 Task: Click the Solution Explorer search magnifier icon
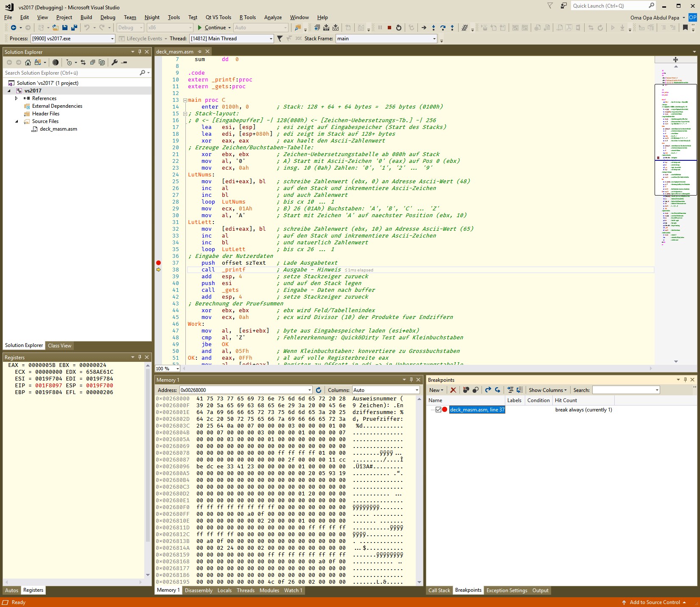coord(143,73)
